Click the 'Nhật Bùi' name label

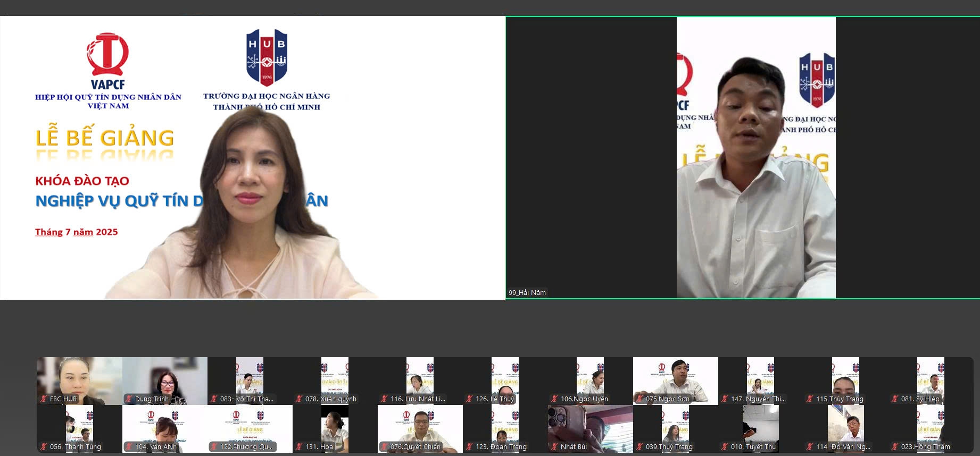click(x=574, y=446)
